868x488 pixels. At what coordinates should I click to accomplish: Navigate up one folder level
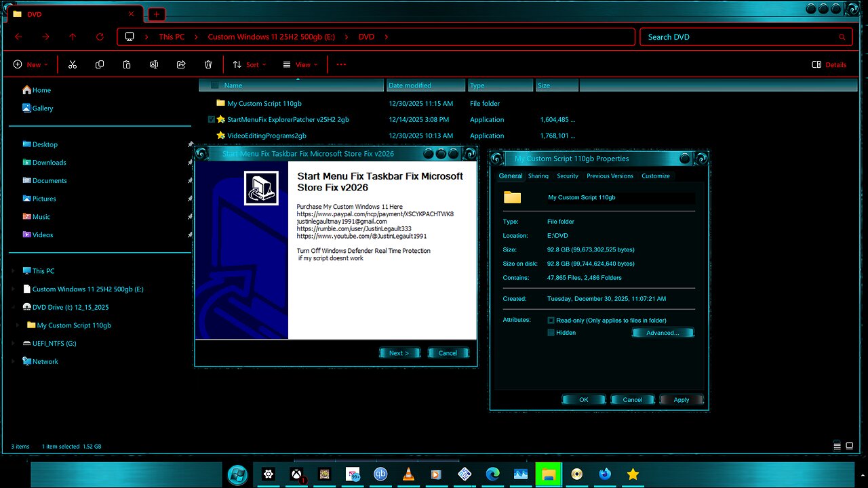(73, 37)
